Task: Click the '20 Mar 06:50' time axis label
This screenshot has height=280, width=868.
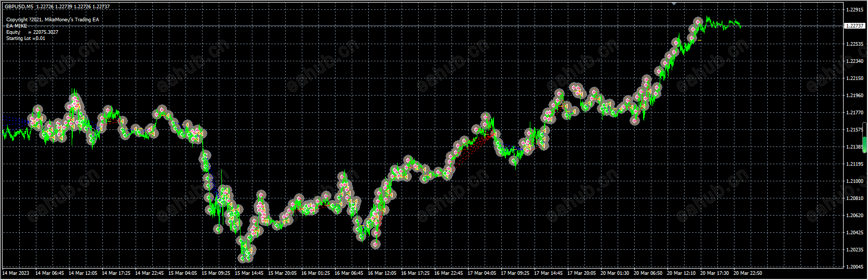Action: [649, 273]
